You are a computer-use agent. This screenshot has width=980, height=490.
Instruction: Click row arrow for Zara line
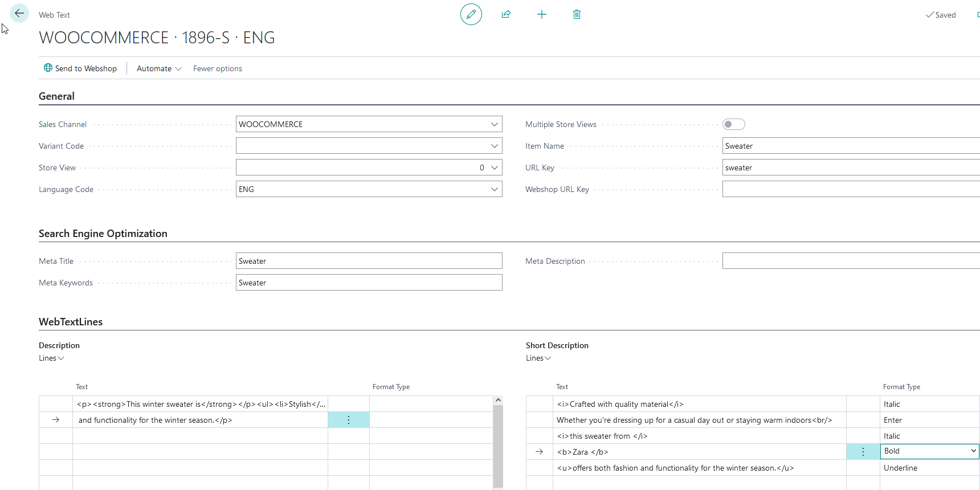click(x=539, y=452)
